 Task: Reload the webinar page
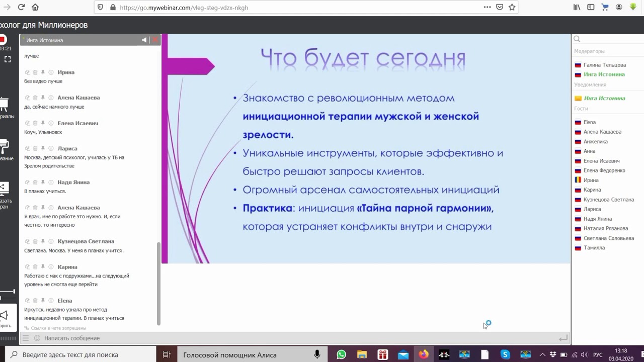pos(21,7)
